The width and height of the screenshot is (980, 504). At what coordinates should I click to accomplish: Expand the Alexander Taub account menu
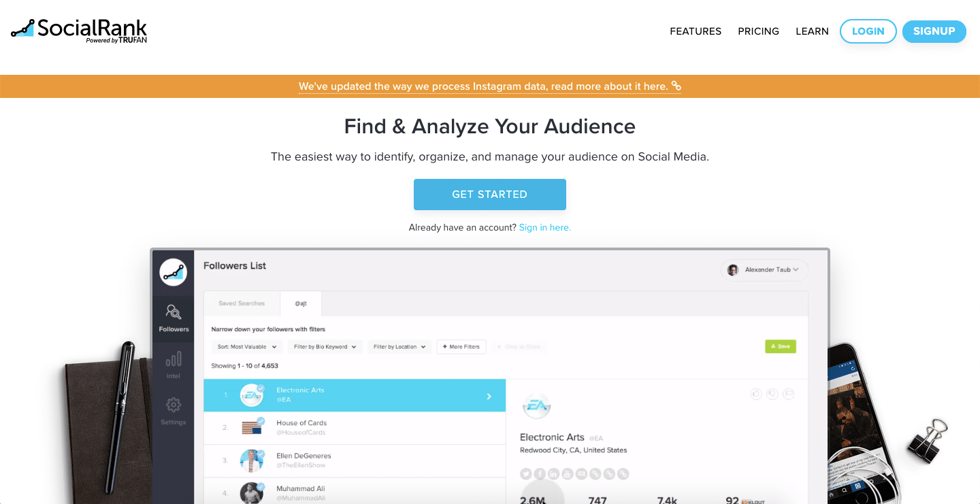point(764,270)
